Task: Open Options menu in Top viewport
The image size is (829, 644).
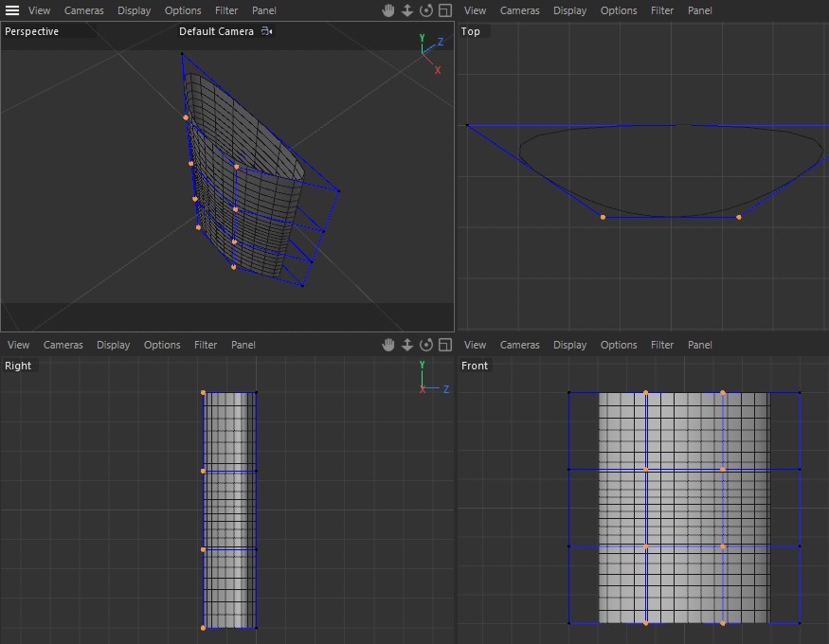Action: click(x=619, y=10)
